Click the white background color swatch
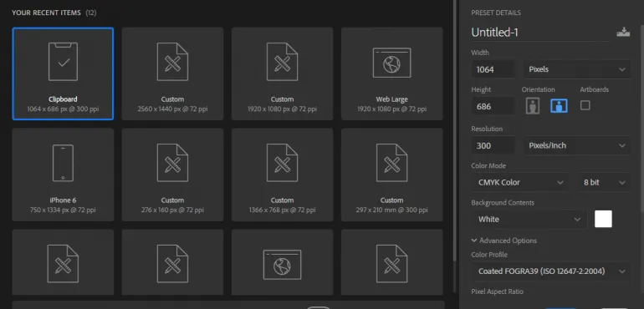This screenshot has height=309, width=644. (x=603, y=219)
